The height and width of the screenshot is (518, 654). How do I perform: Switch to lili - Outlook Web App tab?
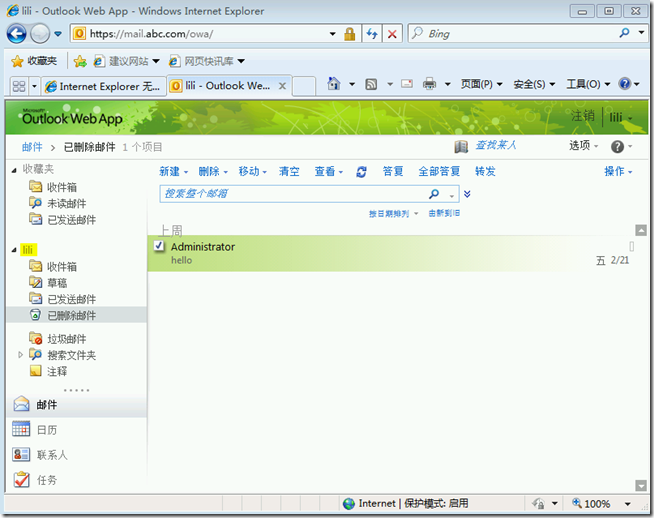(x=230, y=86)
